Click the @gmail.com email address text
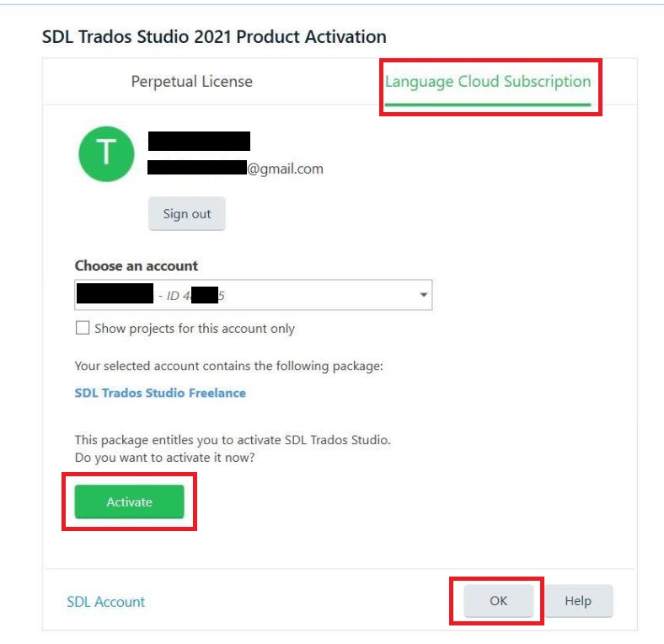The height and width of the screenshot is (644, 664). [285, 169]
